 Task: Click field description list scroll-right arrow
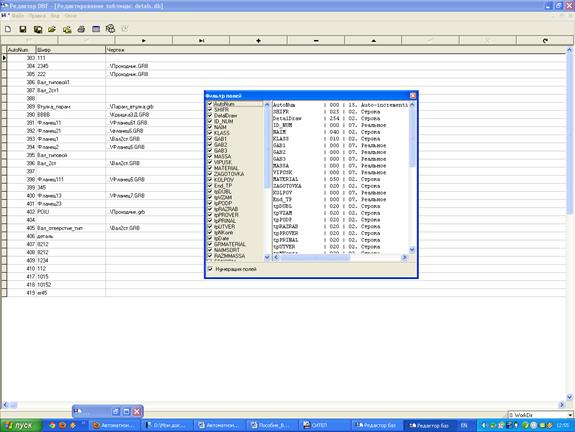click(404, 257)
